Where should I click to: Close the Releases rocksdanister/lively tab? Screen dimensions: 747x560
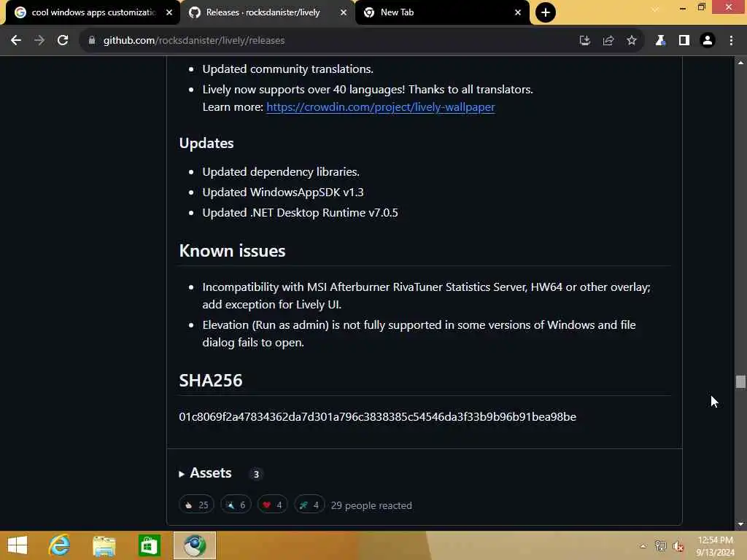click(x=344, y=12)
